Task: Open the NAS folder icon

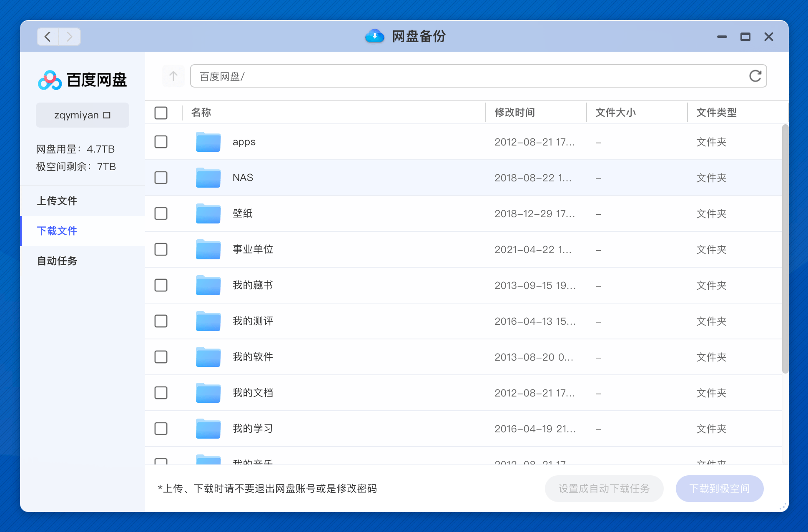Action: [208, 178]
